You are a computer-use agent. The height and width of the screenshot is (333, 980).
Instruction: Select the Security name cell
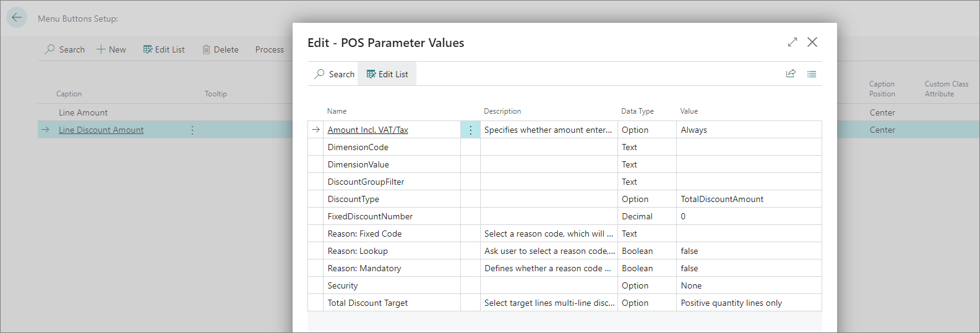coord(392,285)
